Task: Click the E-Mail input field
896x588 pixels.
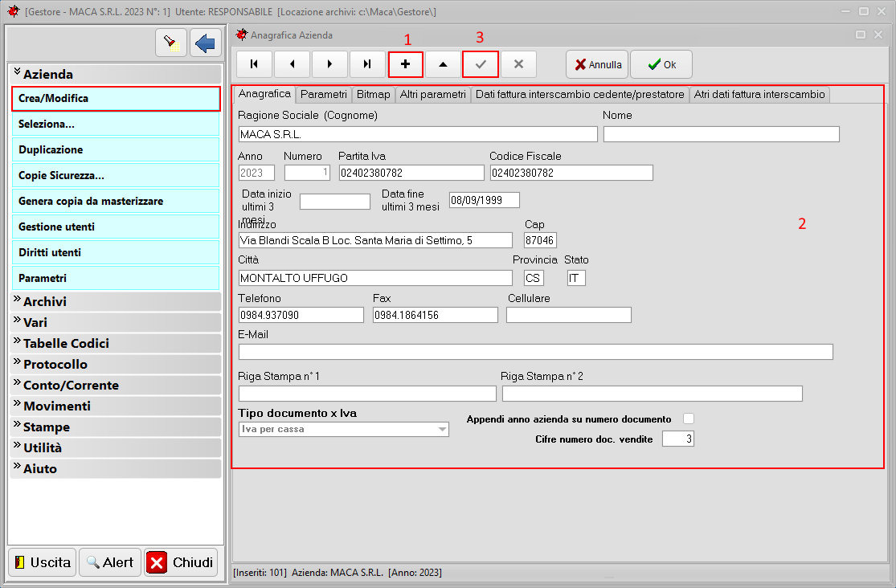Action: (535, 352)
